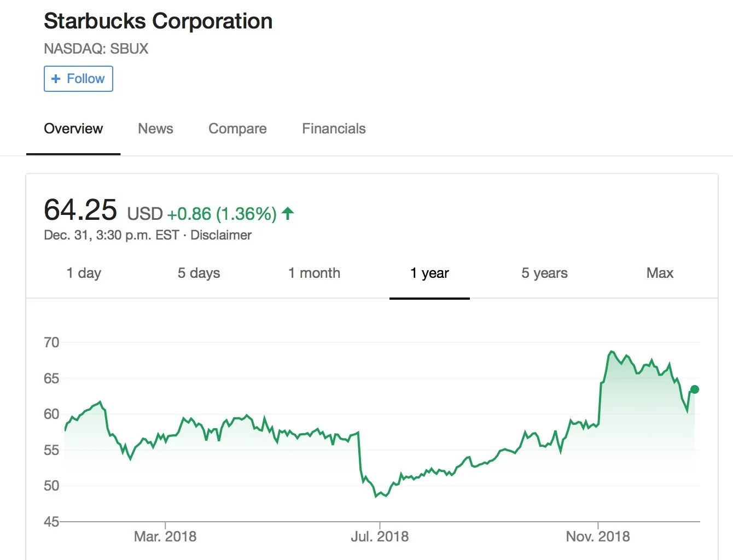
Task: Click the plus icon in Follow button
Action: (x=55, y=79)
